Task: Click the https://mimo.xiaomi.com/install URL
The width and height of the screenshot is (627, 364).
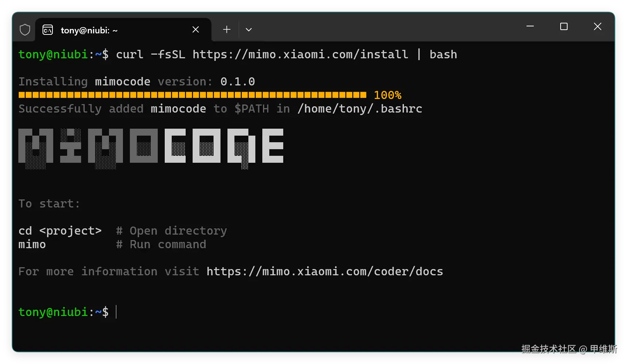Action: (x=300, y=55)
